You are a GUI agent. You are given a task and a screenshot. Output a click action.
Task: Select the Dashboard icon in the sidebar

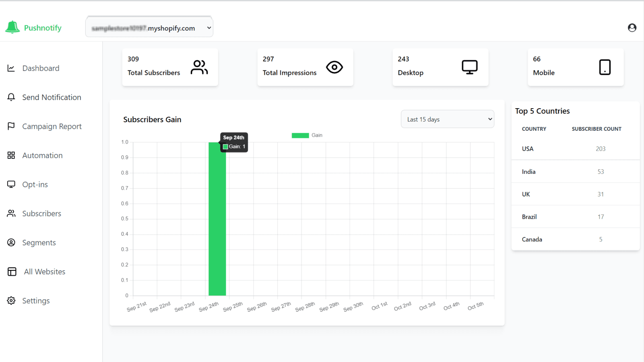coord(11,68)
